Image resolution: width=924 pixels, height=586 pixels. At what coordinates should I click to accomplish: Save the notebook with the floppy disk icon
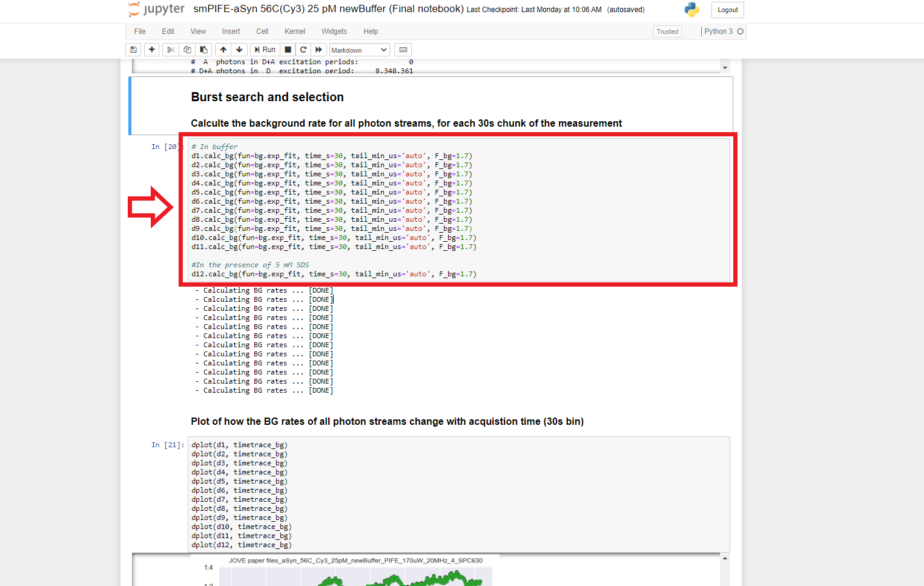click(x=133, y=50)
